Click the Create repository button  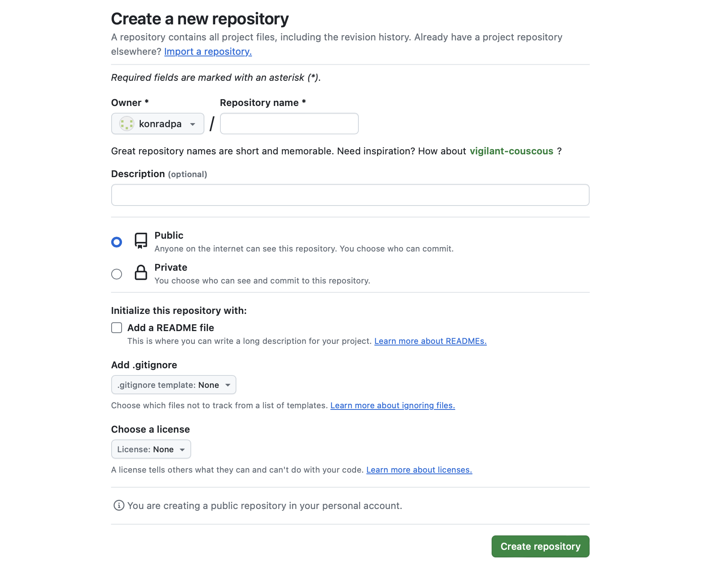(540, 546)
